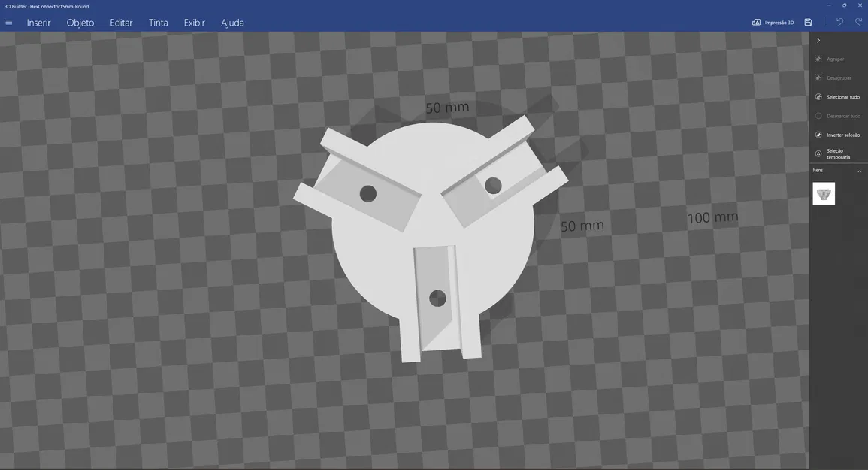
Task: Open the Objeto menu
Action: [x=80, y=23]
